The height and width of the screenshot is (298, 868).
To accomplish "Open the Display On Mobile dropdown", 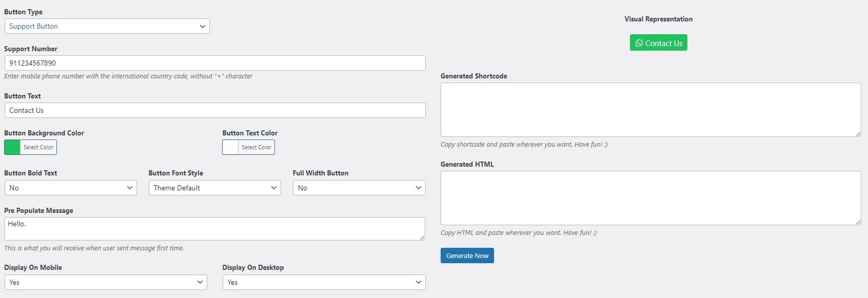I will [x=106, y=282].
